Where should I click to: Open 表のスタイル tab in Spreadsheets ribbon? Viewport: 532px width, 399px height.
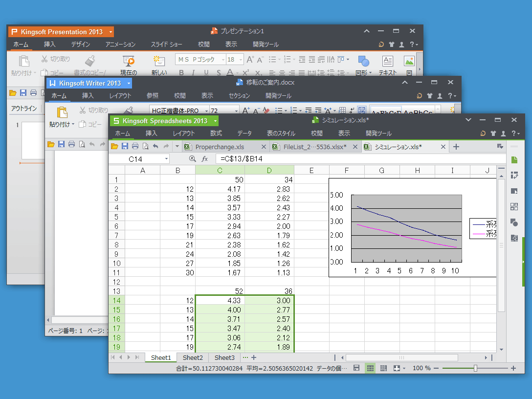281,133
